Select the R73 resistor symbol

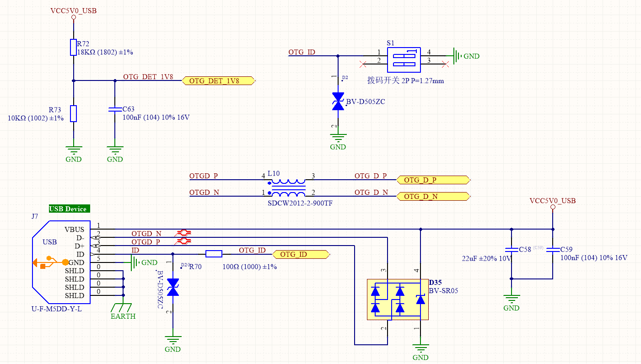73,113
